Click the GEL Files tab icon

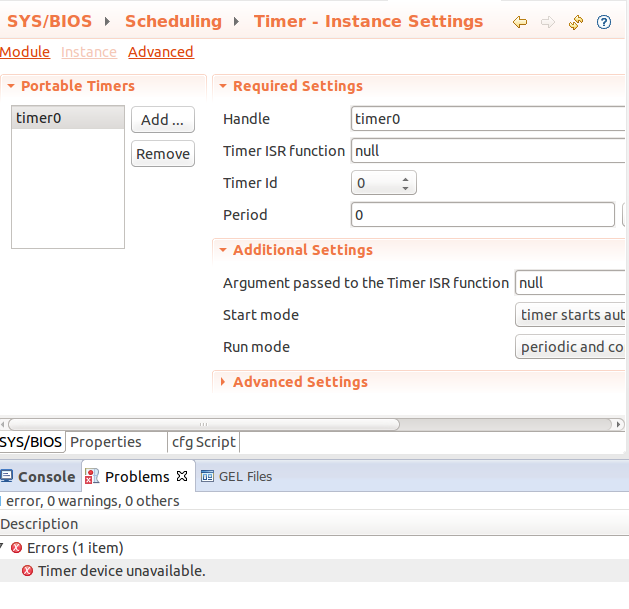click(x=207, y=476)
